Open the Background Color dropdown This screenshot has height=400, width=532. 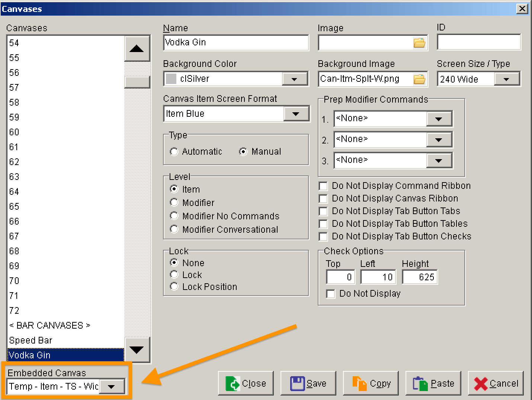coord(294,78)
